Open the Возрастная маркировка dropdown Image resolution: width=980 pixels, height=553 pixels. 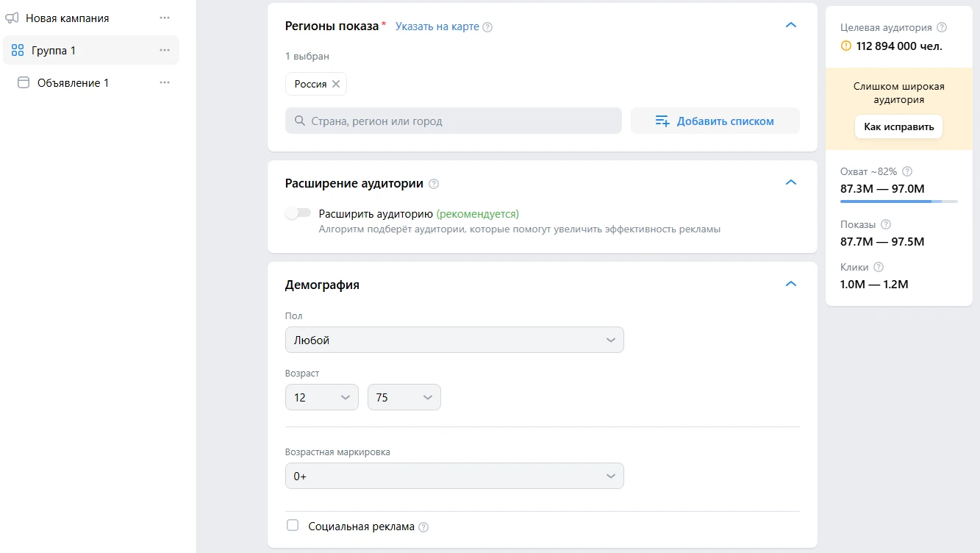tap(454, 477)
